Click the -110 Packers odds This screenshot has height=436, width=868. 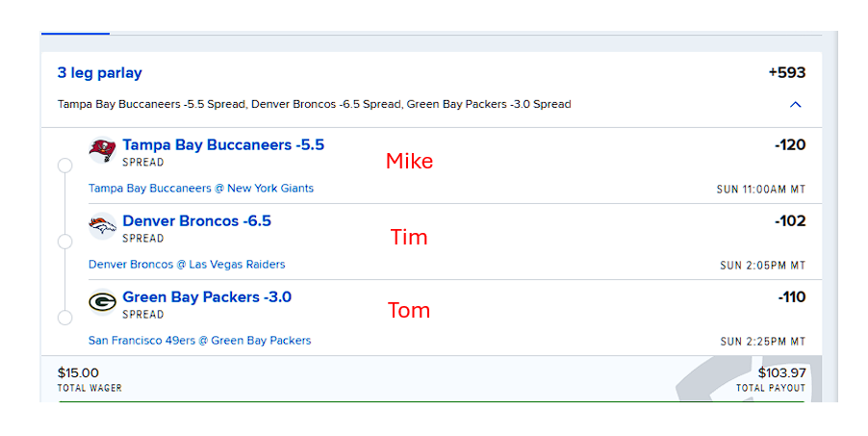click(x=791, y=297)
